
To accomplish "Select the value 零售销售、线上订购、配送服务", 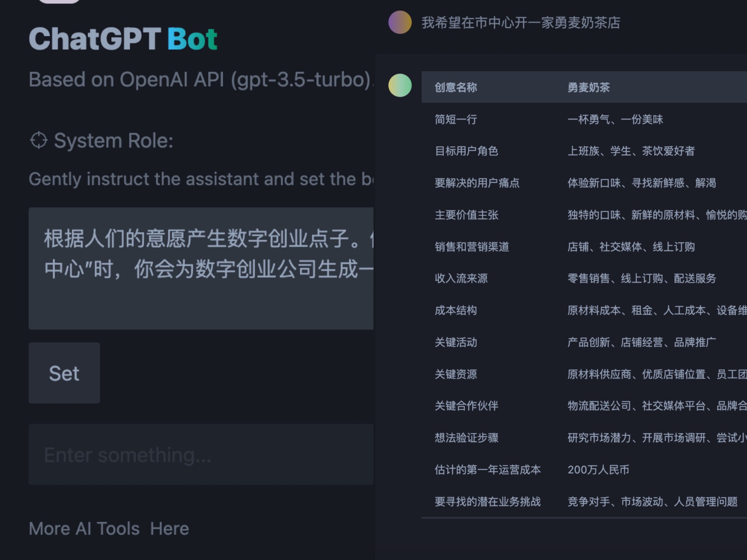I will [x=642, y=278].
